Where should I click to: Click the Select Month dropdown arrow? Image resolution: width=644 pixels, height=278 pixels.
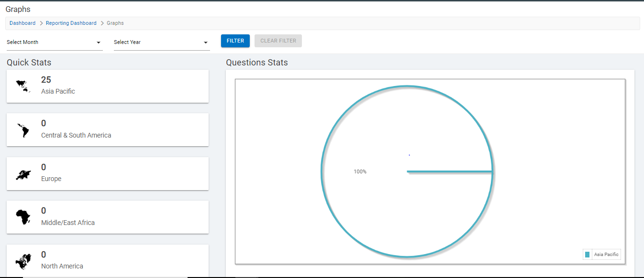tap(99, 43)
